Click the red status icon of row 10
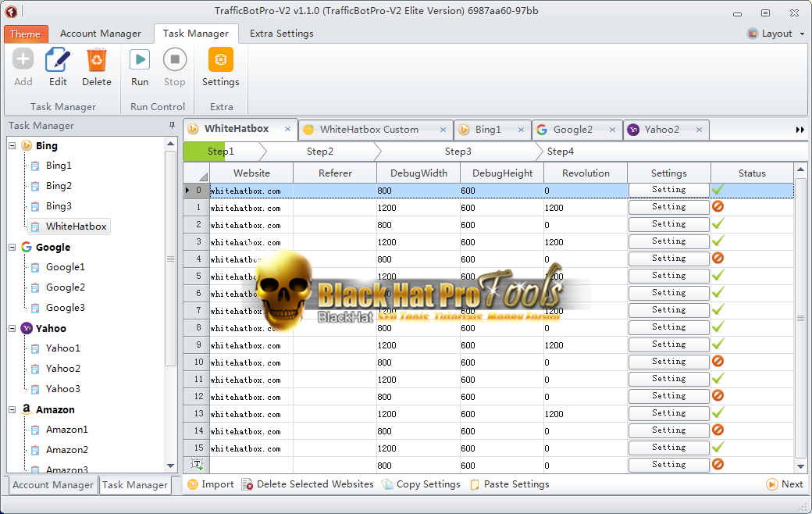This screenshot has width=812, height=514. 718,361
